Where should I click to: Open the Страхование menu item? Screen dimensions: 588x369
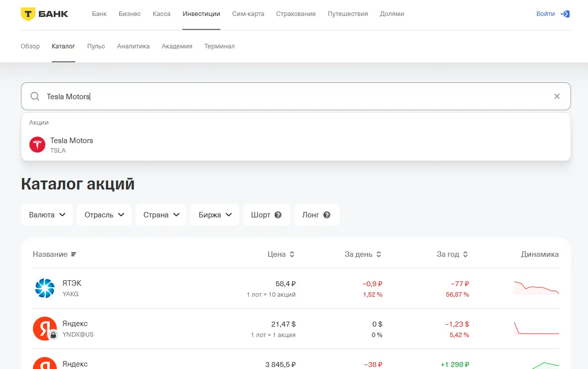(x=295, y=14)
